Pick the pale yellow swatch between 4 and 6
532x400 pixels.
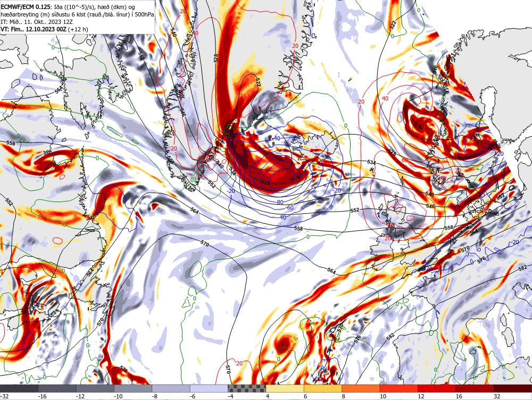[x=285, y=388]
